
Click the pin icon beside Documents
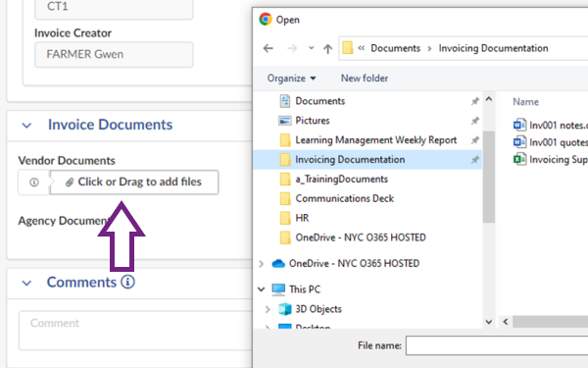475,101
